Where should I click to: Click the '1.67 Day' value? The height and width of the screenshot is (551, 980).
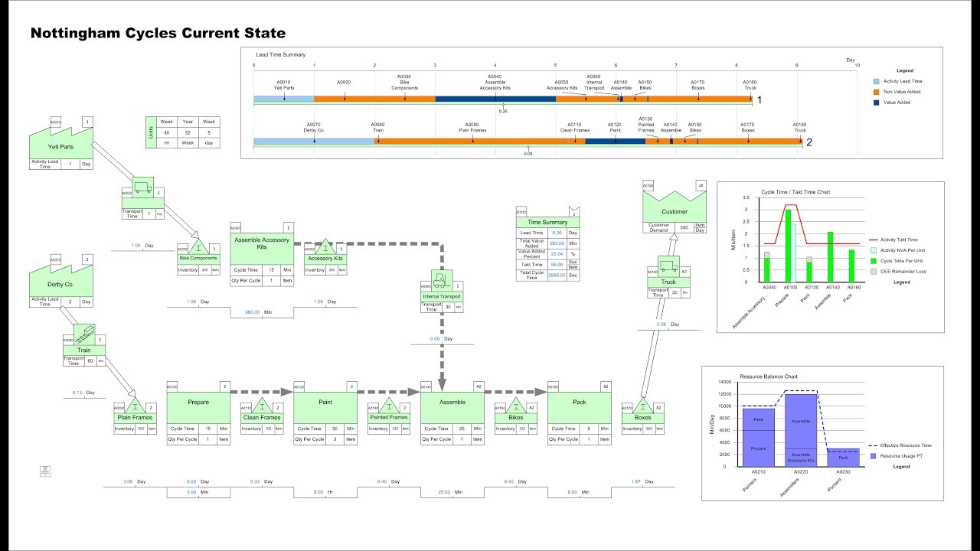(x=643, y=481)
